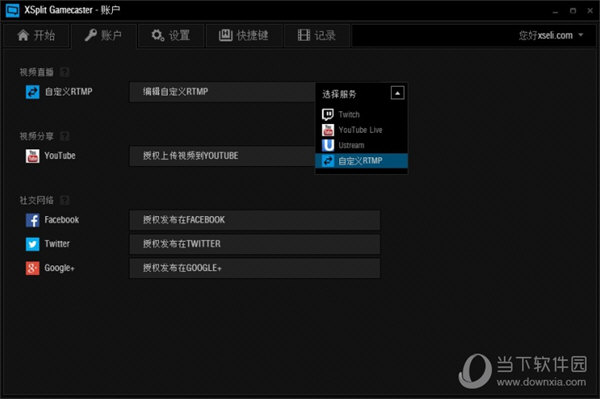Viewport: 600px width, 399px height.
Task: Click the XSplit Gamecaster logo icon
Action: 12,10
